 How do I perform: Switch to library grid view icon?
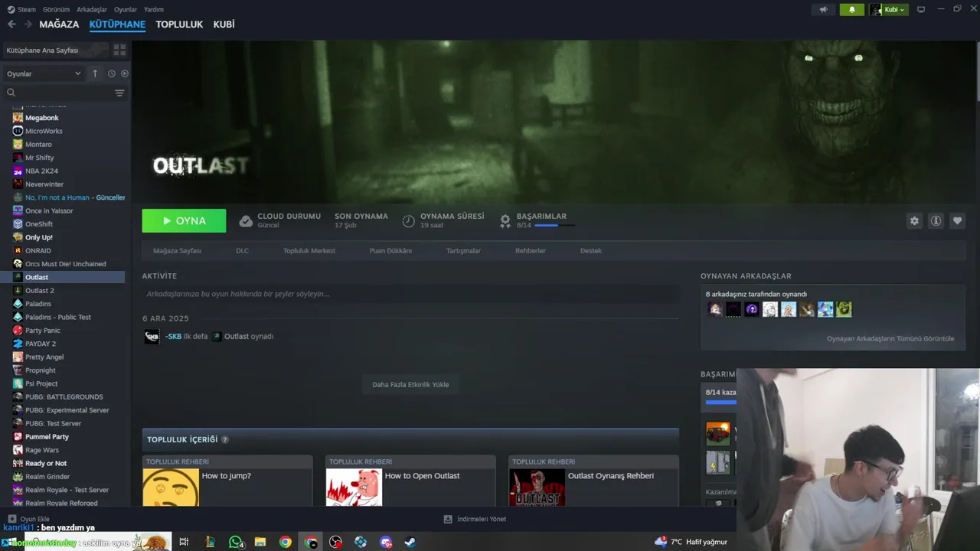coord(119,50)
